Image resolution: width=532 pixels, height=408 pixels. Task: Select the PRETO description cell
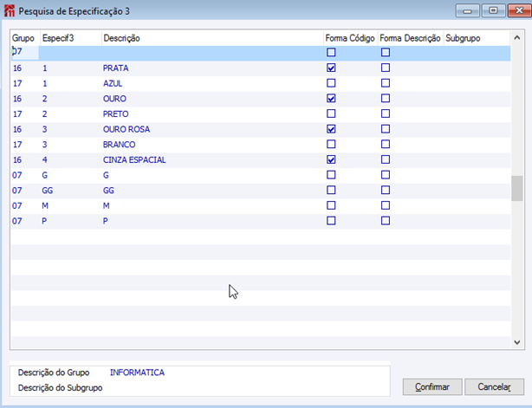coord(116,114)
